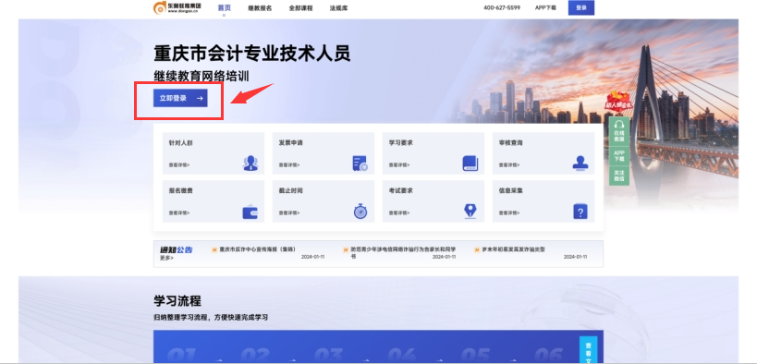Image resolution: width=757 pixels, height=364 pixels.
Task: Open the 首页 navigation tab
Action: click(x=224, y=8)
